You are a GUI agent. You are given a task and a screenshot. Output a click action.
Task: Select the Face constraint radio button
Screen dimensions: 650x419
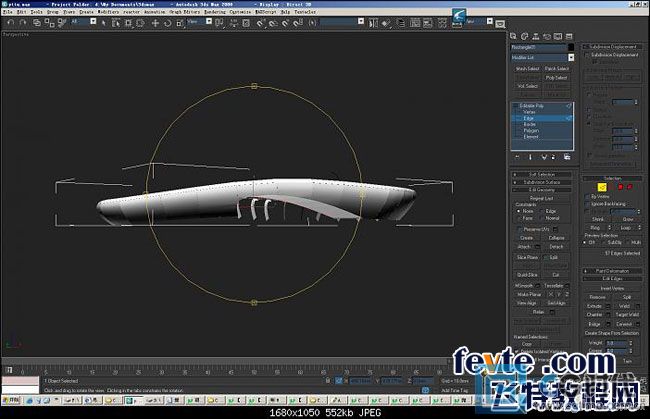point(518,218)
